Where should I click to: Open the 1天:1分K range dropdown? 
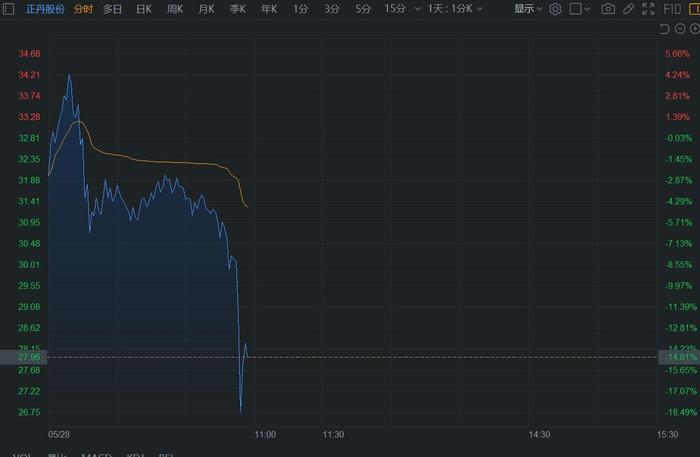(x=455, y=9)
